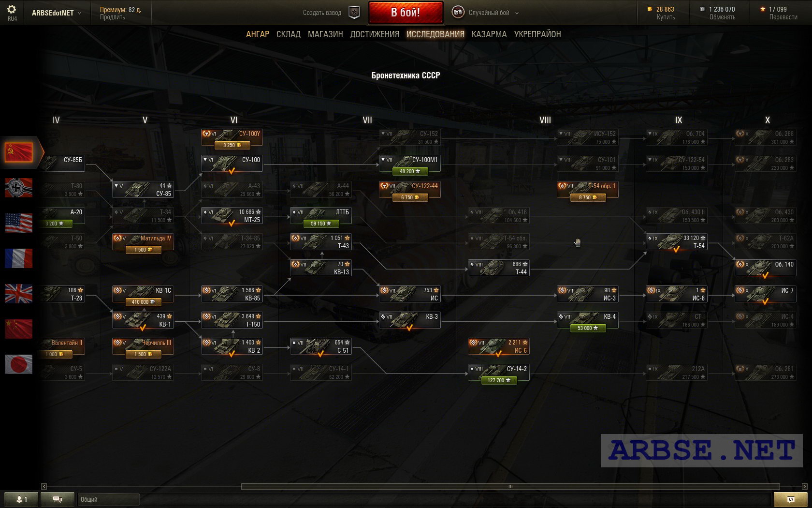This screenshot has width=812, height=508.
Task: Select the China nation flag
Action: point(19,329)
